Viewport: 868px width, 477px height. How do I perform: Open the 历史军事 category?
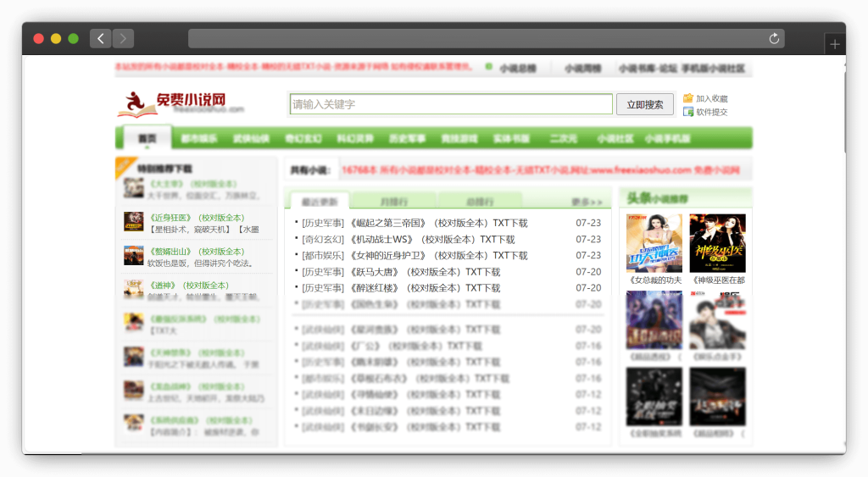pyautogui.click(x=408, y=138)
